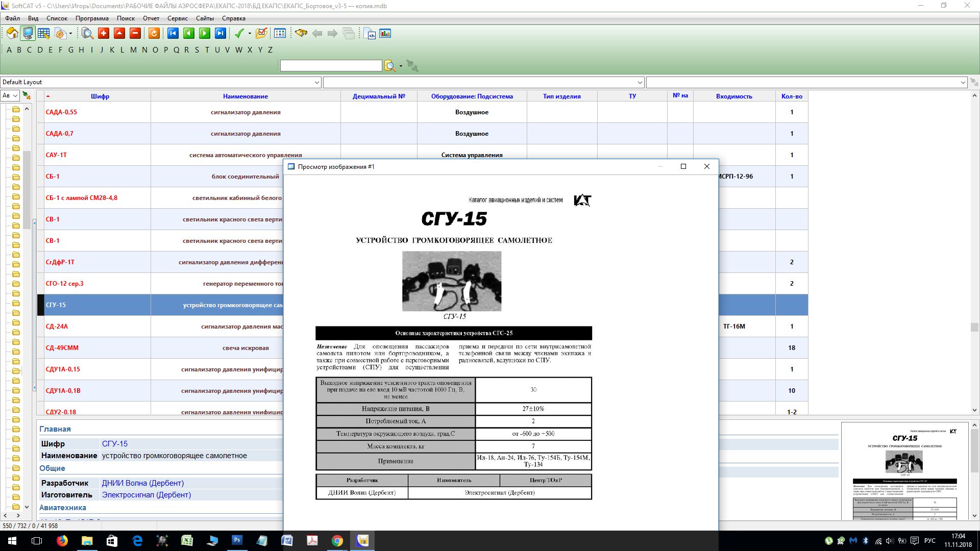Click the HTML export document icon
The height and width of the screenshot is (551, 980).
click(370, 34)
